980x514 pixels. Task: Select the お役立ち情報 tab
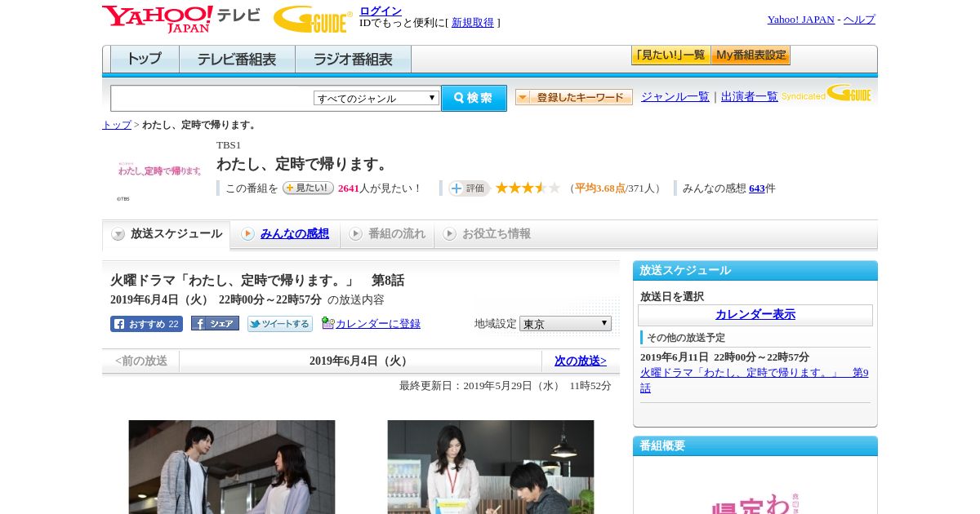[487, 234]
